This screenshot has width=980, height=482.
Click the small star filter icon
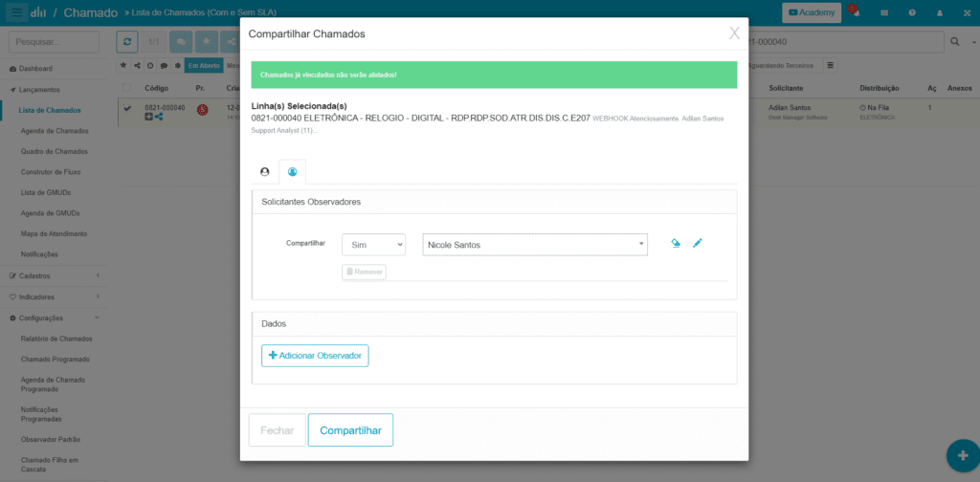tap(122, 65)
